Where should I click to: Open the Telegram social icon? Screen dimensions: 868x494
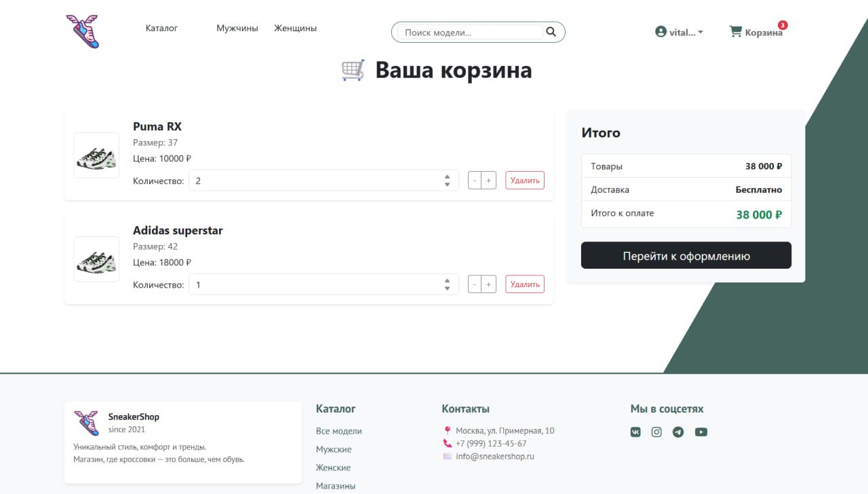(678, 432)
